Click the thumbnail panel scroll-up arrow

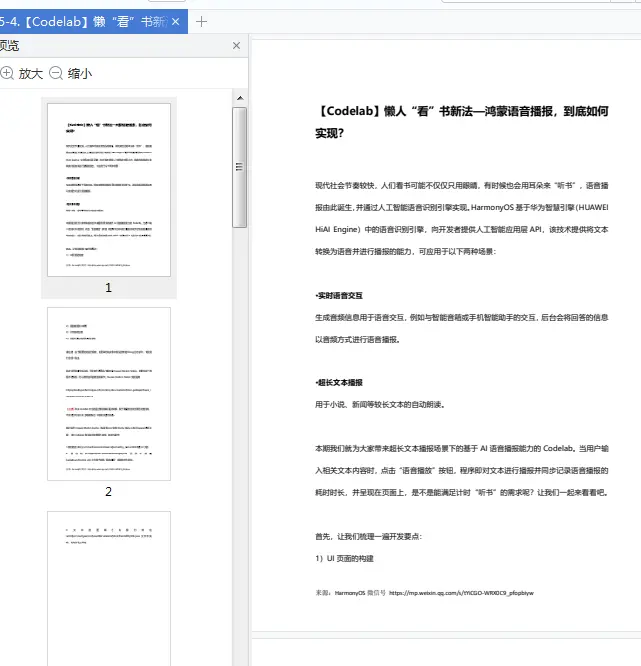240,98
